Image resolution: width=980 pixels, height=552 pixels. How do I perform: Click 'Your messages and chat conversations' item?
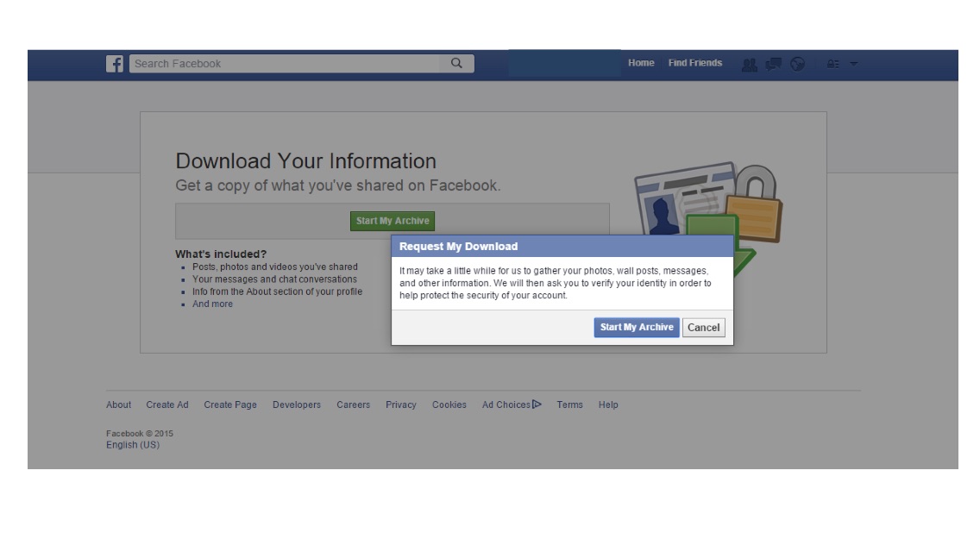[275, 279]
